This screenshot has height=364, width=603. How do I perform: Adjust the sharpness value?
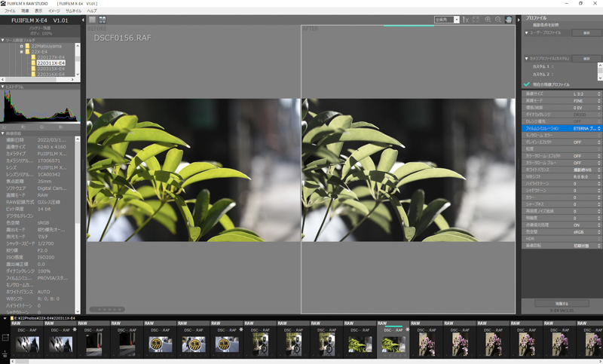[562, 204]
